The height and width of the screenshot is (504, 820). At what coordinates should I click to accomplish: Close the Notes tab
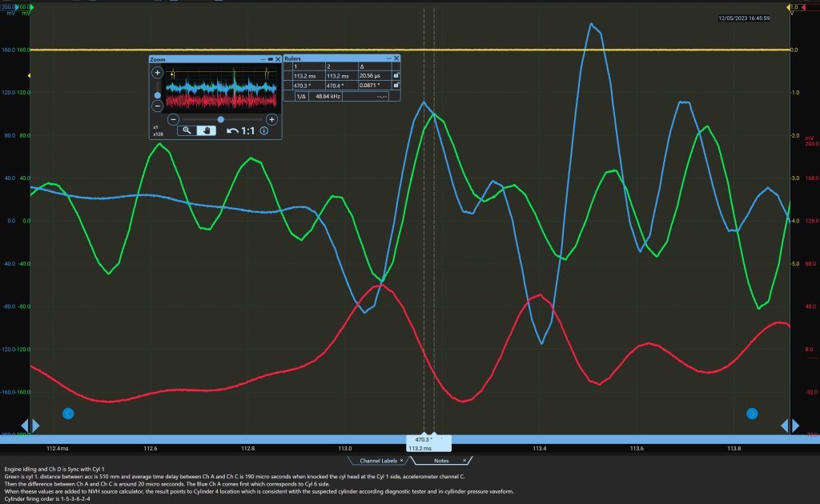point(464,461)
